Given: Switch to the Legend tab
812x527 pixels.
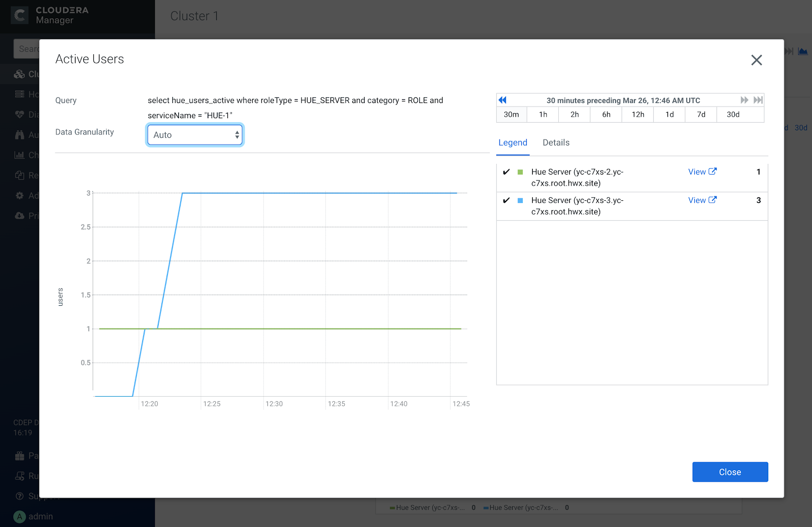Looking at the screenshot, I should [513, 143].
